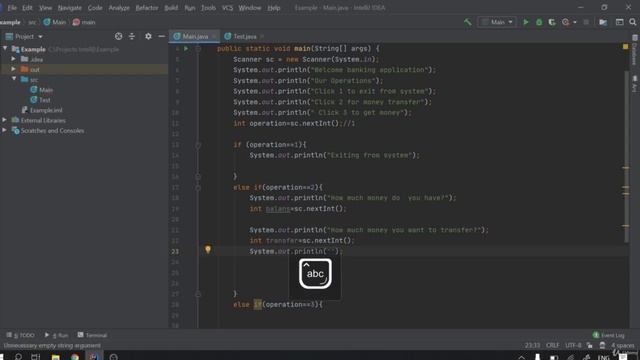Image resolution: width=640 pixels, height=360 pixels.
Task: Click the grey Stop icon in toolbar
Action: [x=586, y=22]
